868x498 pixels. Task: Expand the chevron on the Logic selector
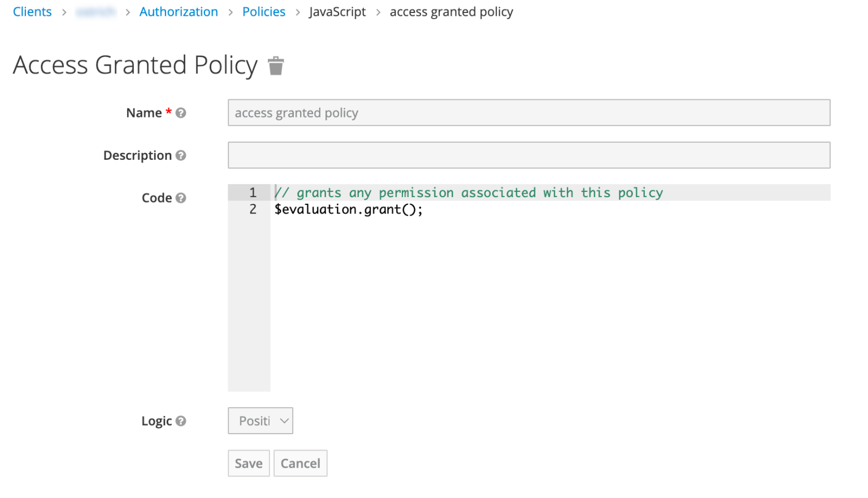(x=284, y=421)
